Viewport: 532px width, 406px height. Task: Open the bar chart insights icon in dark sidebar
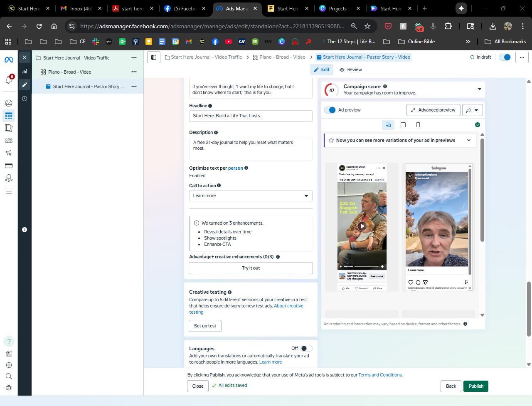[x=25, y=71]
